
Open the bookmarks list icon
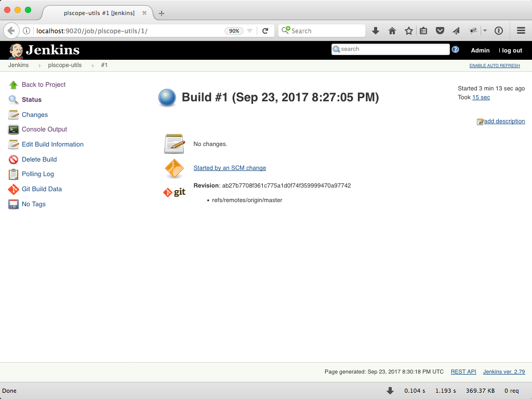(x=423, y=31)
